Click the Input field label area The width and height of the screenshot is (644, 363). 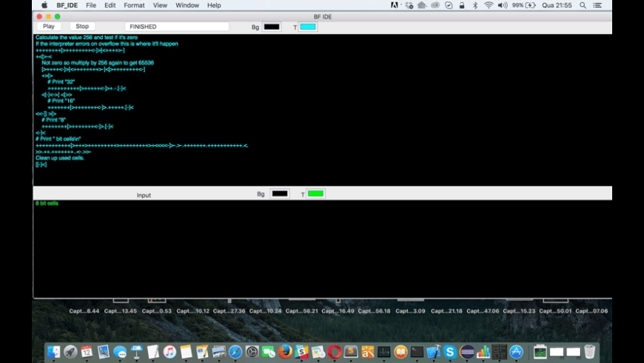pos(144,195)
